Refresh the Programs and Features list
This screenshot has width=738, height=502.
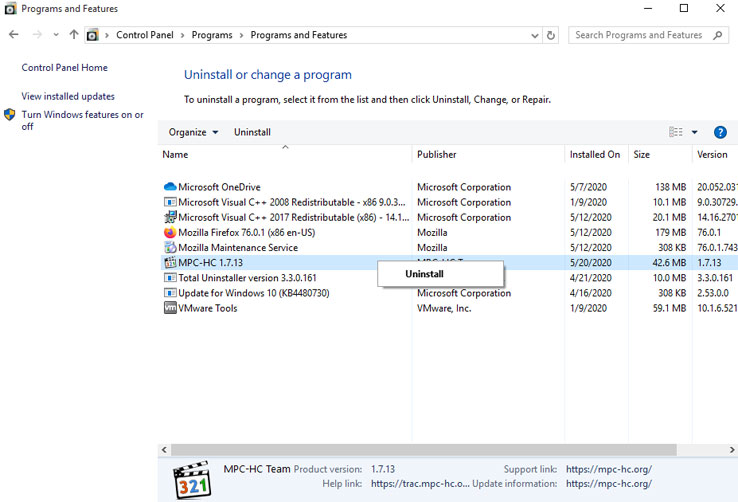tap(550, 35)
